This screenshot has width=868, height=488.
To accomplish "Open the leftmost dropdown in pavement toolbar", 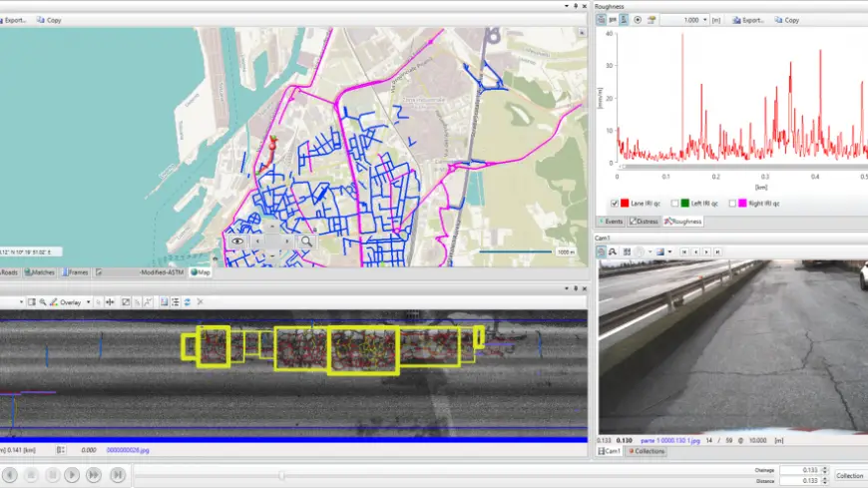I will tap(21, 302).
